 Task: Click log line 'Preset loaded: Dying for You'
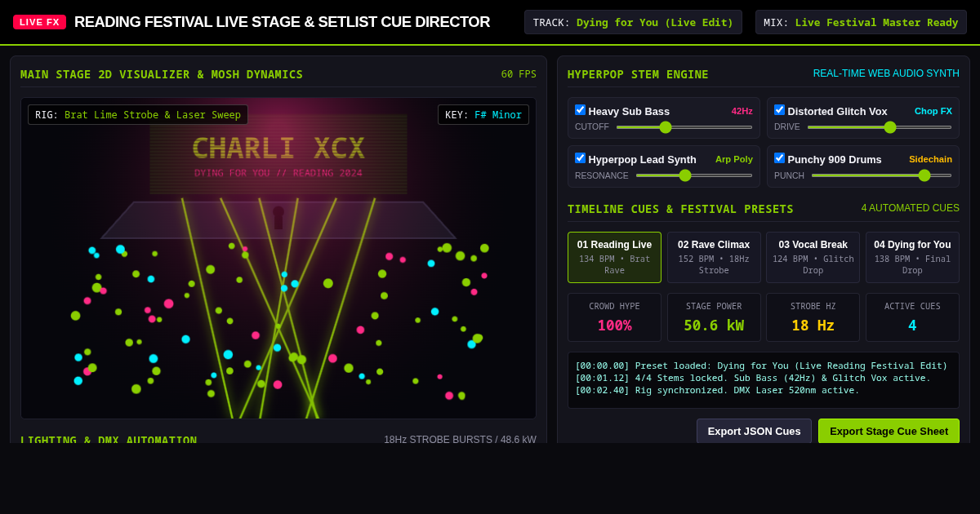(x=761, y=366)
